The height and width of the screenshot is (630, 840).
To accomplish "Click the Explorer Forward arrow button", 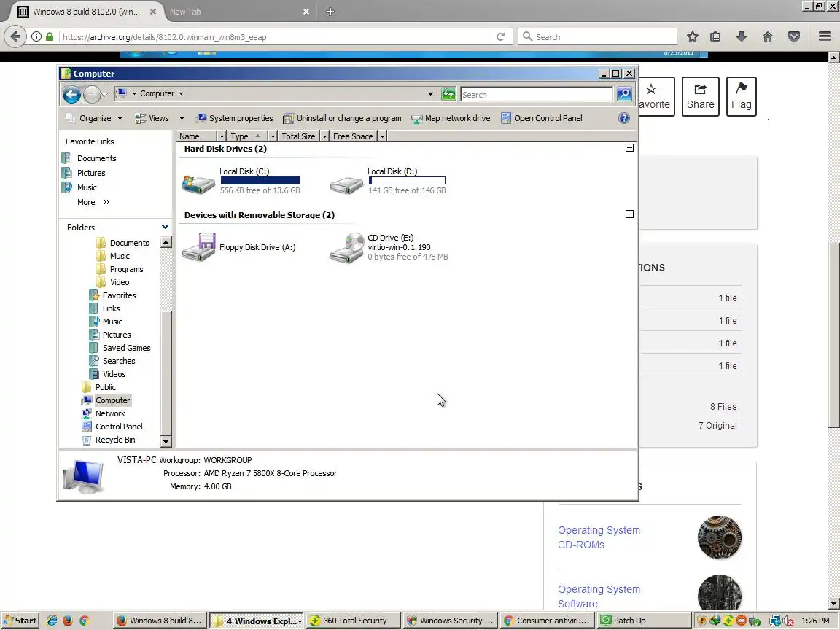I will click(x=92, y=95).
